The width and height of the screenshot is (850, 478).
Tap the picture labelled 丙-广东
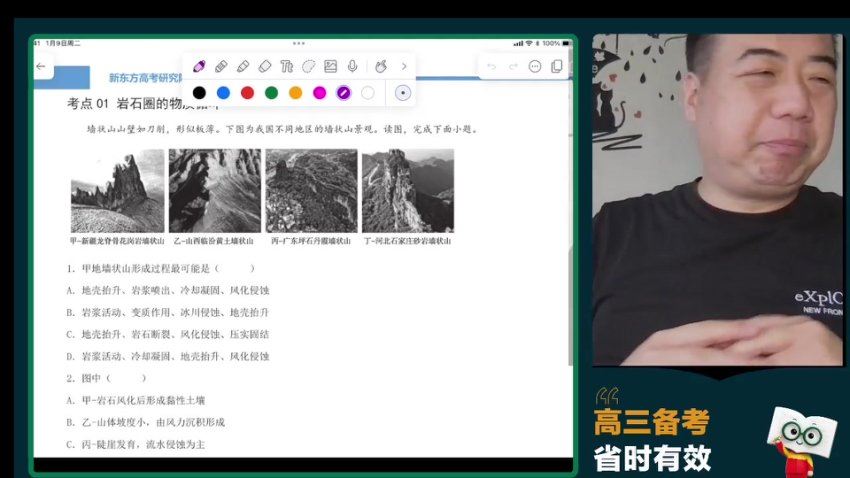pos(311,191)
